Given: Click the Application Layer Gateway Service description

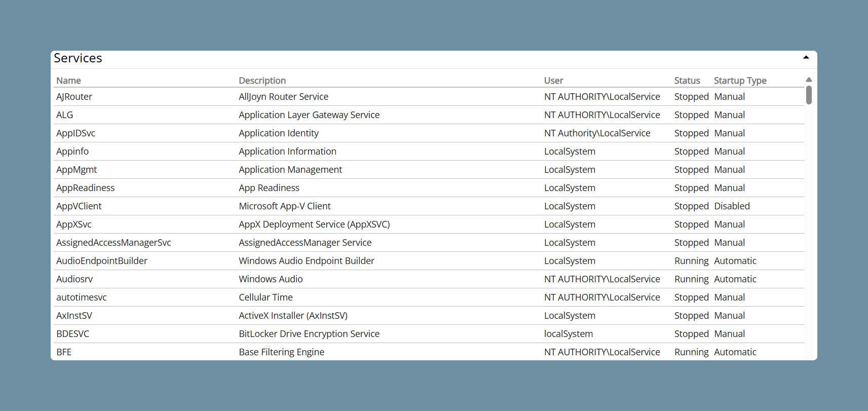Looking at the screenshot, I should [x=309, y=115].
